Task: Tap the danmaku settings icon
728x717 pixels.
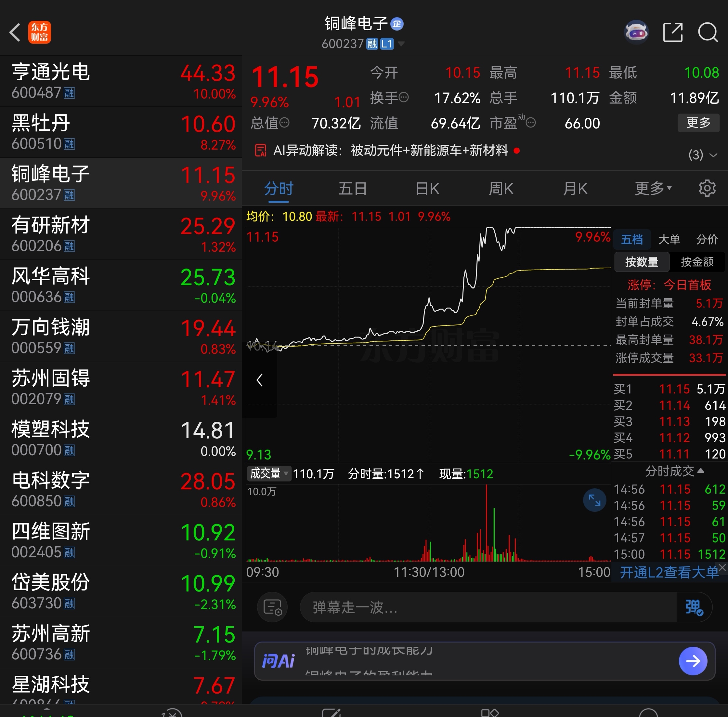Action: click(x=272, y=607)
